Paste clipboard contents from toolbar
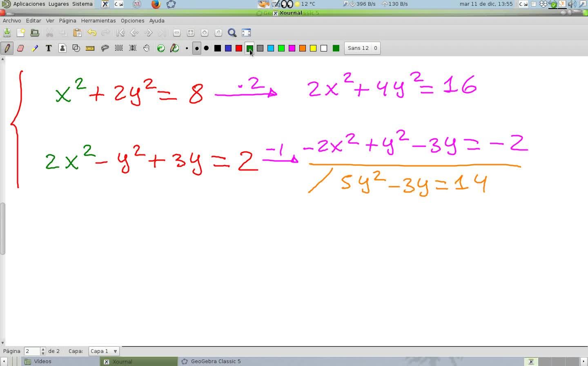588x366 pixels. point(77,33)
